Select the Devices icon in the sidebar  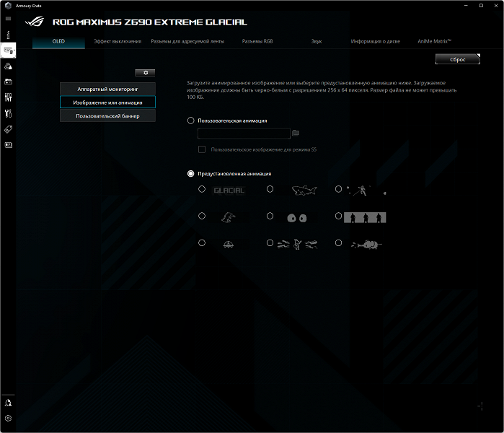[8, 51]
